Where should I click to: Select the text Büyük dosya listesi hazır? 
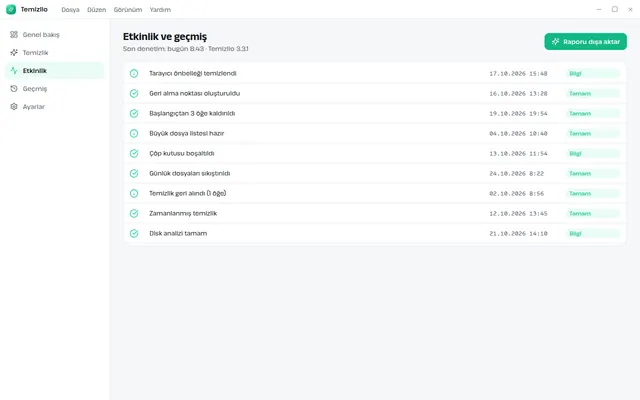tap(187, 133)
